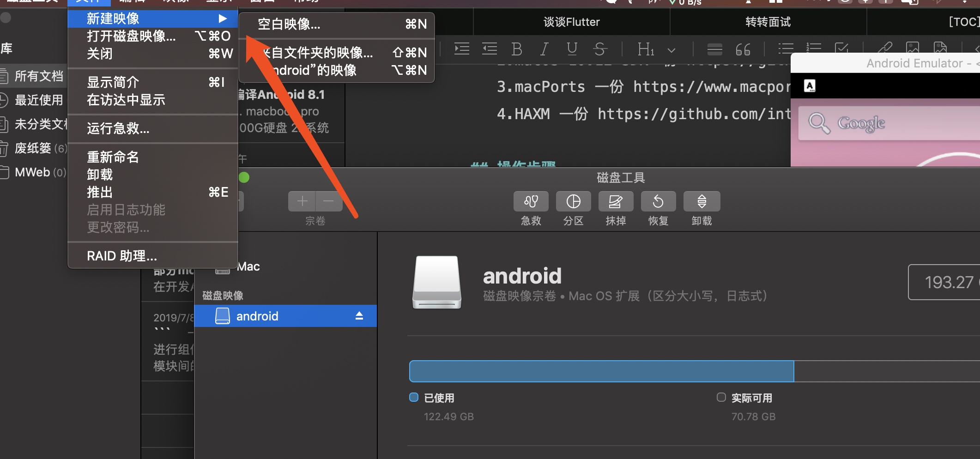Toggle bold formatting in editor toolbar
The height and width of the screenshot is (459, 980).
(x=517, y=48)
